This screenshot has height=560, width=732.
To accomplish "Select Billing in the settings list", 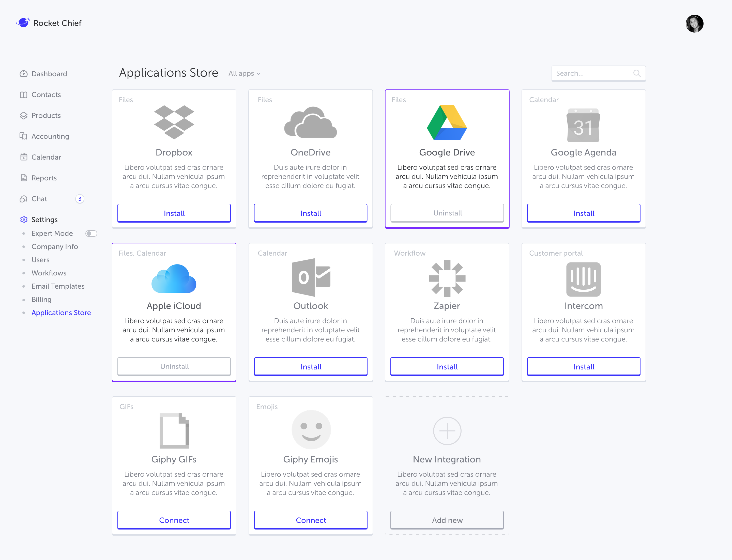I will [41, 299].
